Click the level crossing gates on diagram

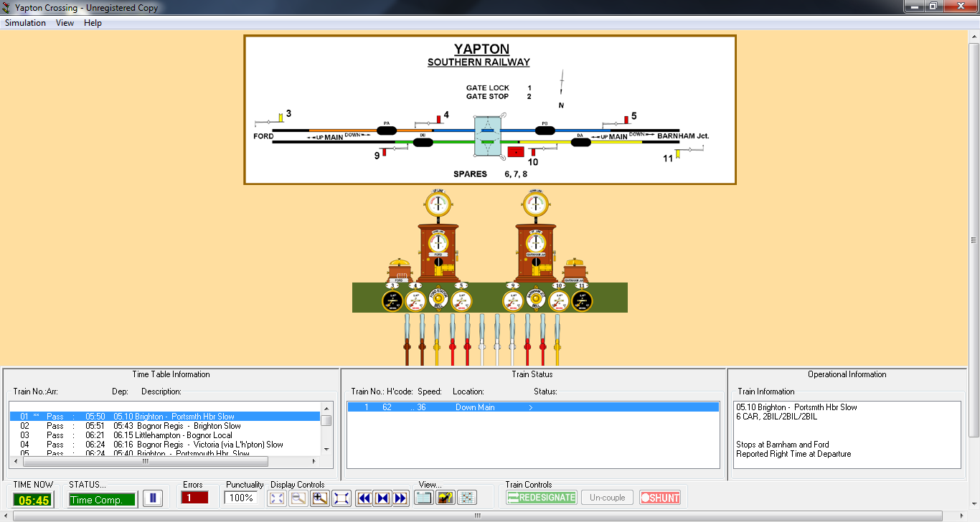[x=488, y=136]
